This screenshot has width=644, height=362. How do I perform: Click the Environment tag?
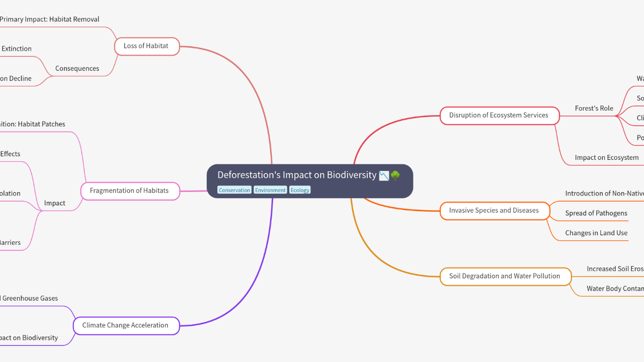coord(270,190)
